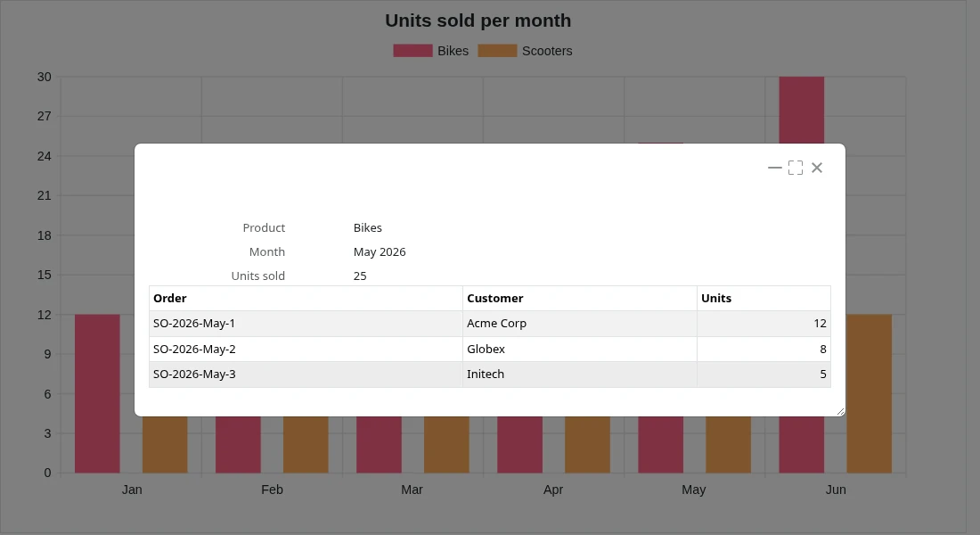Click the Bikes legend color swatch
980x535 pixels.
coord(412,51)
